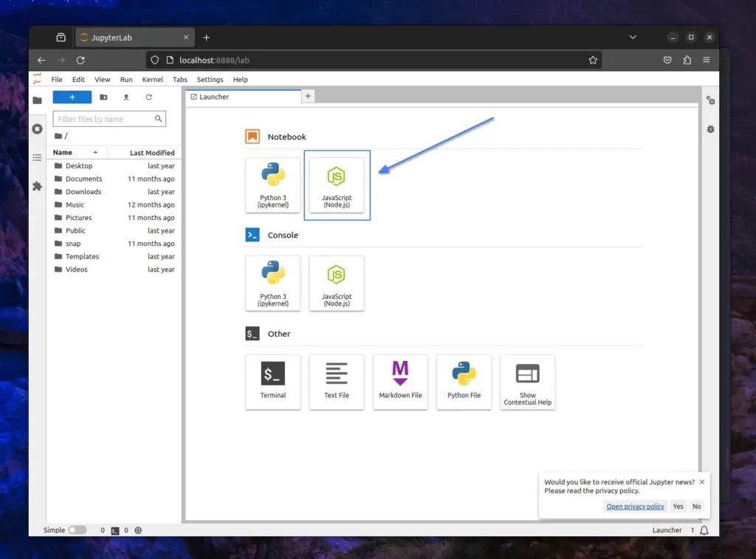Create a new Python File
Image resolution: width=756 pixels, height=559 pixels.
coord(464,382)
